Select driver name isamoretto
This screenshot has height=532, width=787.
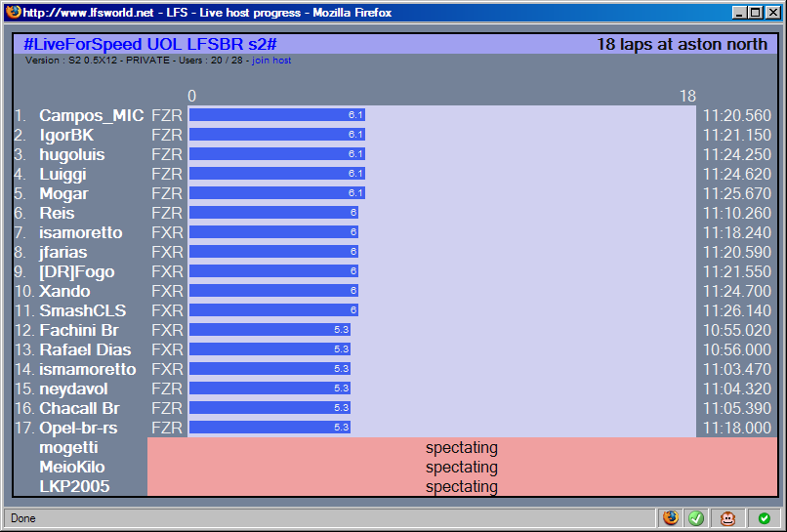click(x=81, y=232)
